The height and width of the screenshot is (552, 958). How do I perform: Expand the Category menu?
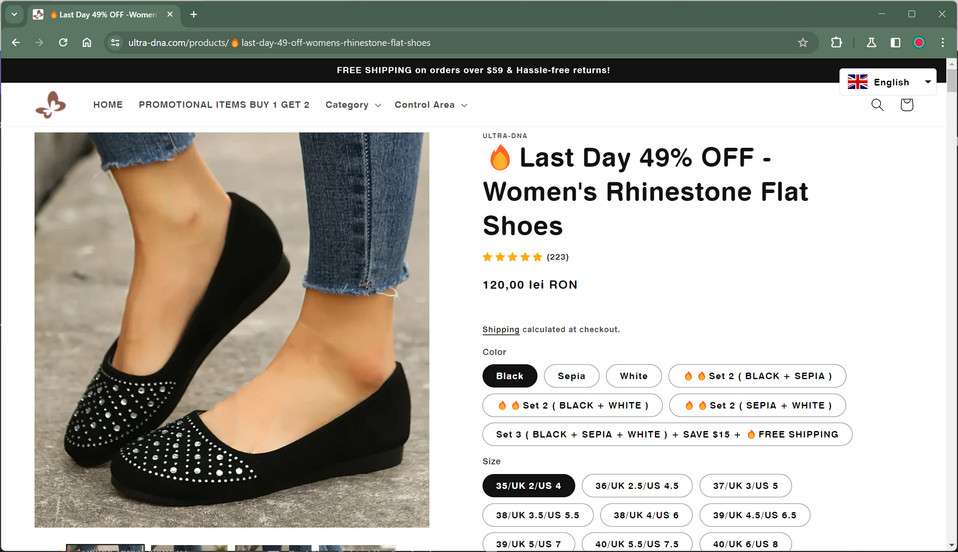pos(352,105)
